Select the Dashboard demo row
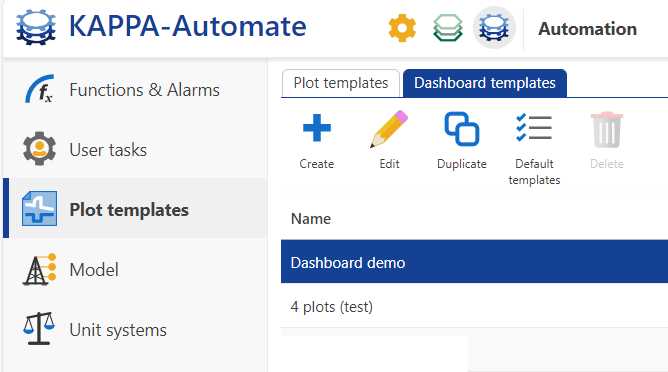The height and width of the screenshot is (372, 668). click(475, 262)
